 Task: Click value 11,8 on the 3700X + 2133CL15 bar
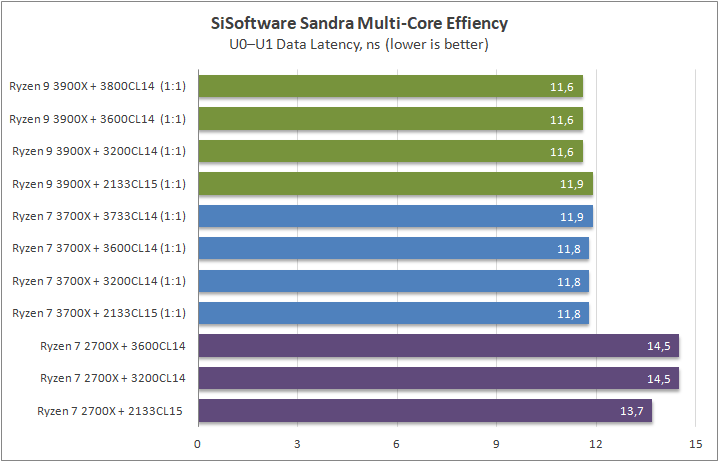click(569, 314)
